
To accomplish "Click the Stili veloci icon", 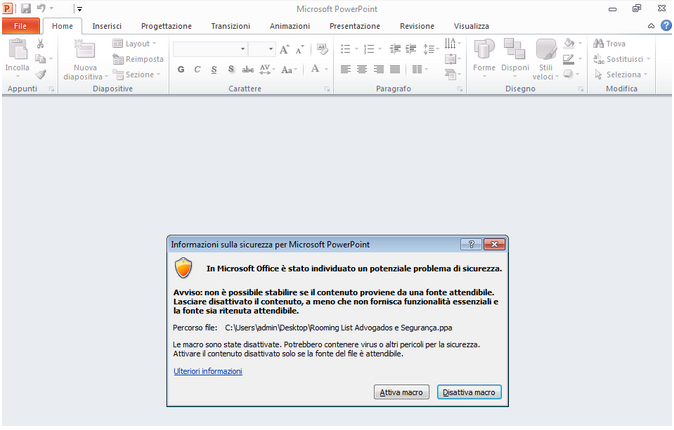I will pyautogui.click(x=546, y=49).
